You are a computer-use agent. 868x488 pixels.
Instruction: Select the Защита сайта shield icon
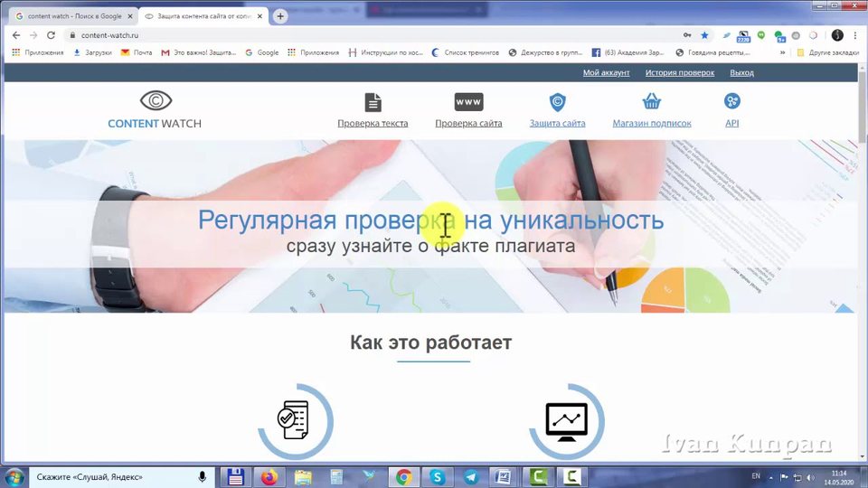point(558,102)
